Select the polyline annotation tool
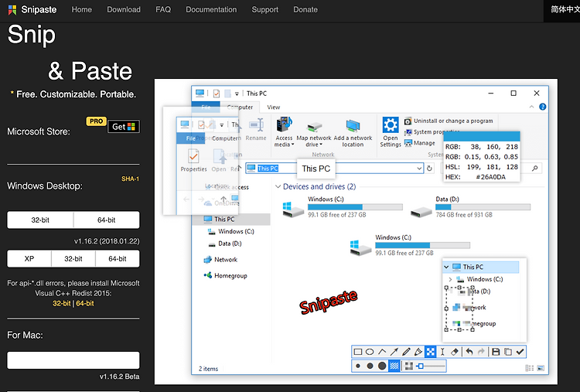580x392 pixels. pos(382,352)
